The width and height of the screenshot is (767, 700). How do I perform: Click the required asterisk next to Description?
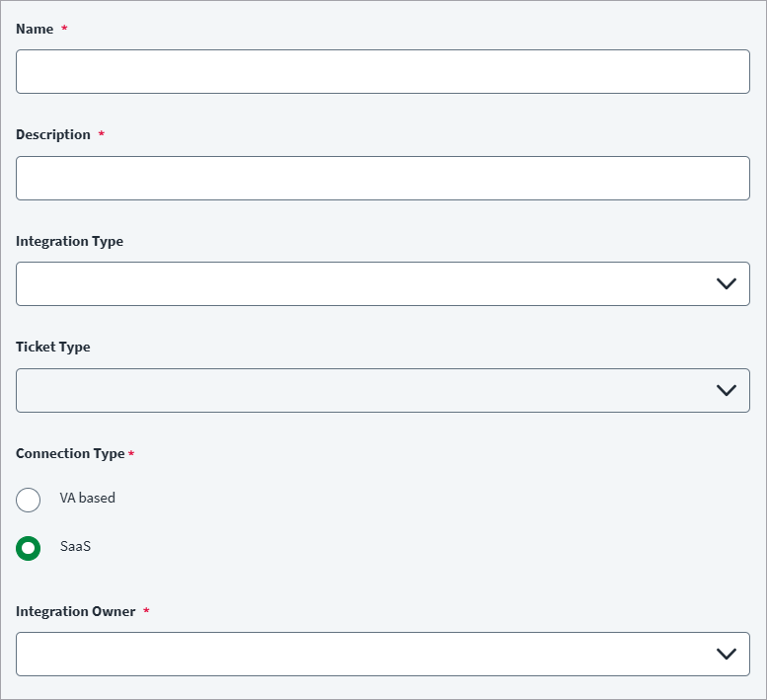click(101, 135)
